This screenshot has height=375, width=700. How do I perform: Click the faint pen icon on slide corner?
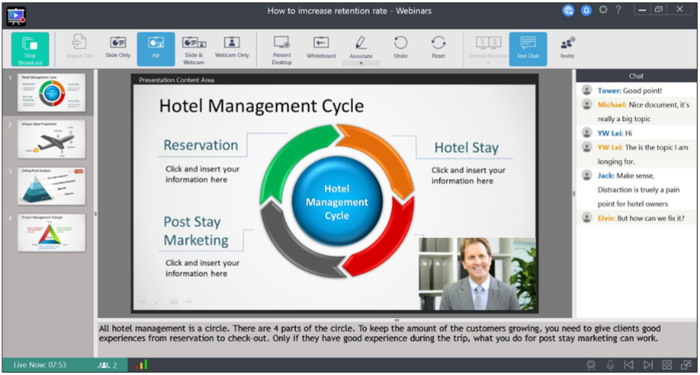coord(157,302)
